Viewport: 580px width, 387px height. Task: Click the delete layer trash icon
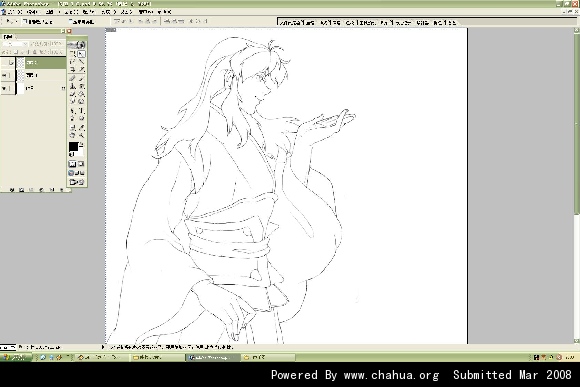tap(61, 189)
